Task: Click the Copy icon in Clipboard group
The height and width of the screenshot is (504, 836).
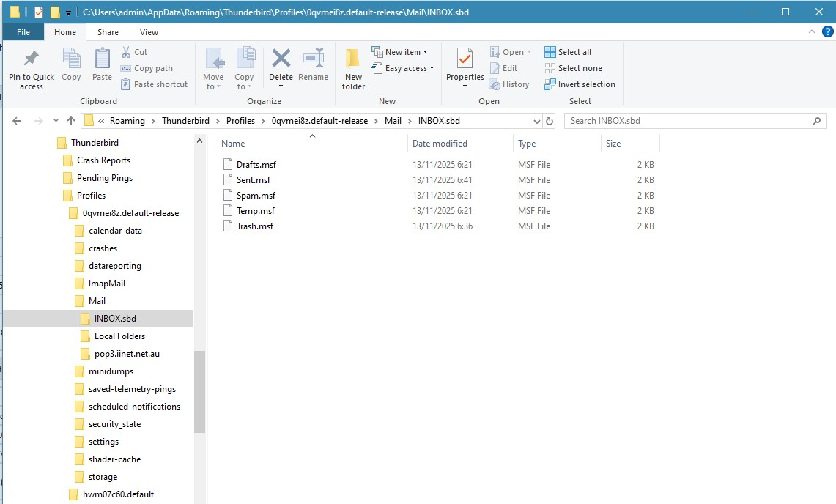Action: tap(71, 60)
